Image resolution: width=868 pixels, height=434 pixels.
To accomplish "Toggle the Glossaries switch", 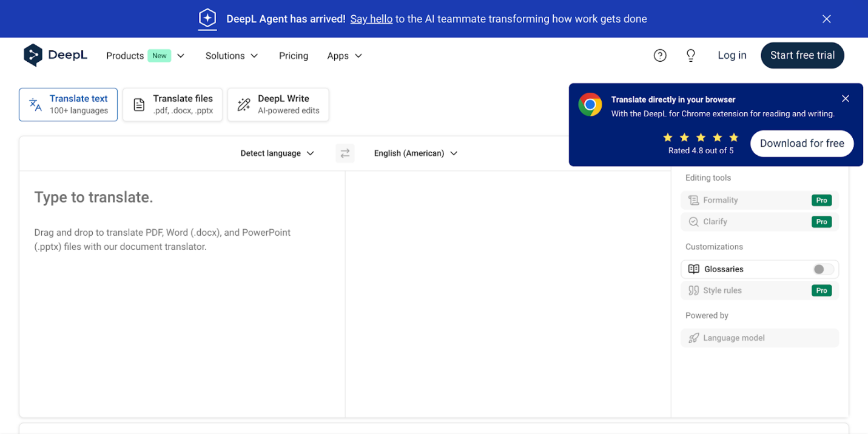I will click(x=823, y=269).
